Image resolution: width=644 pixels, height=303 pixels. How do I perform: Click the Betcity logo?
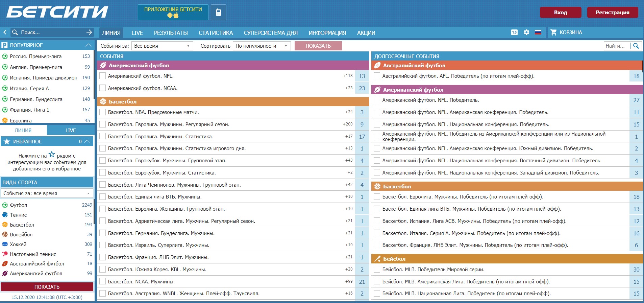pos(57,12)
